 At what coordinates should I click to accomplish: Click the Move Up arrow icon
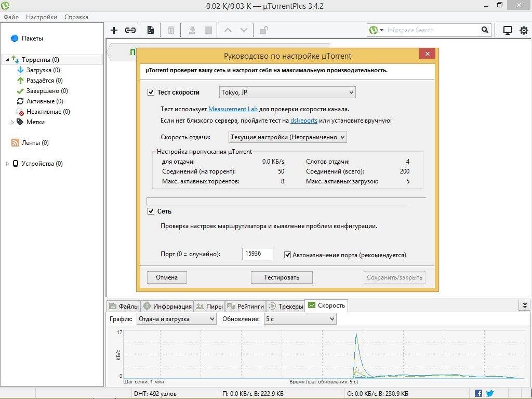(x=228, y=30)
